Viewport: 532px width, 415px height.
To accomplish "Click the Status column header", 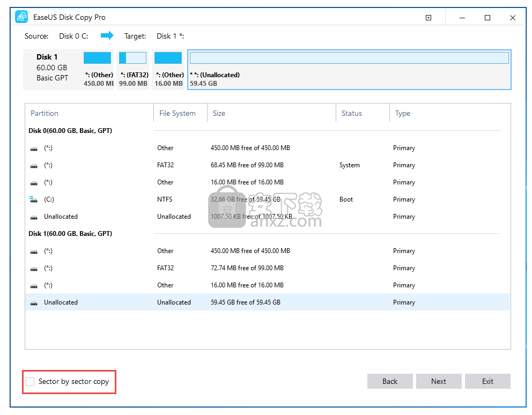I will [x=351, y=113].
